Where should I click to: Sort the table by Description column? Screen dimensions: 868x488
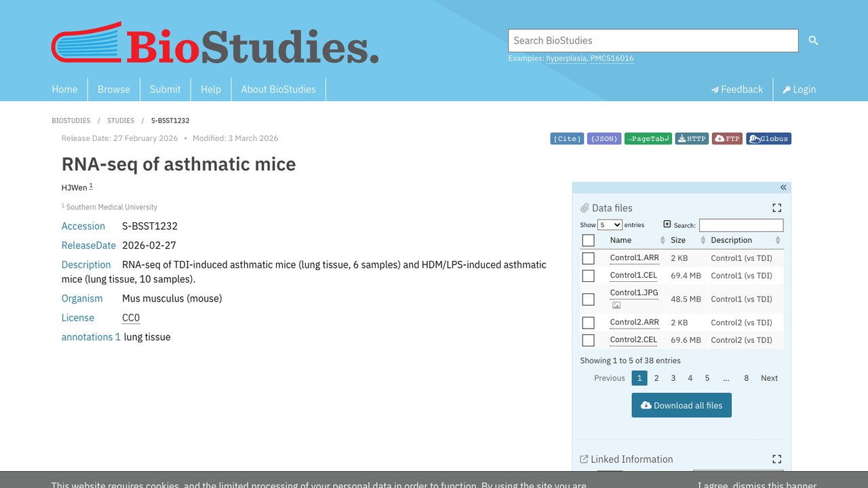point(745,240)
